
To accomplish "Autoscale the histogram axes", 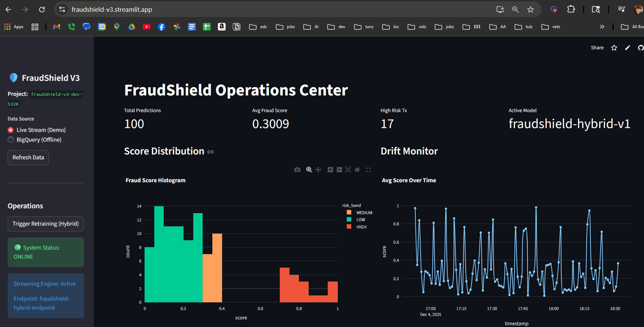I will point(348,170).
